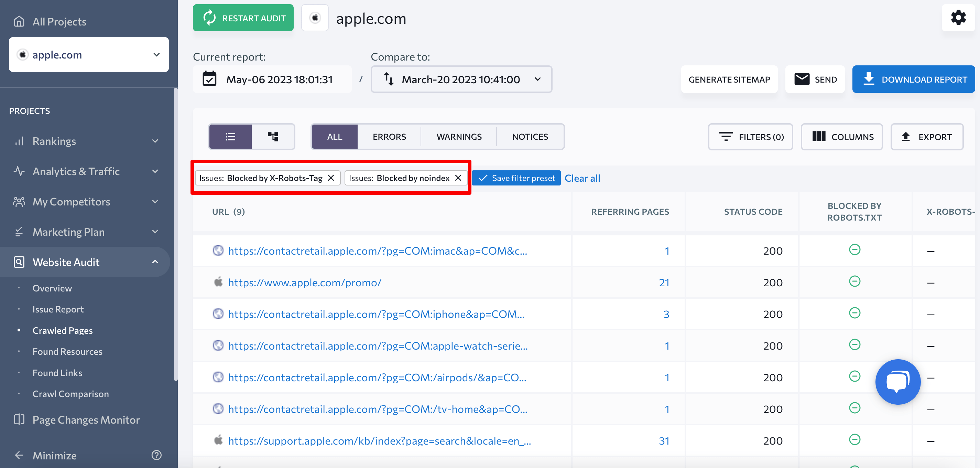Click the Page Changes Monitor icon
Viewport: 980px width, 468px height.
[19, 419]
